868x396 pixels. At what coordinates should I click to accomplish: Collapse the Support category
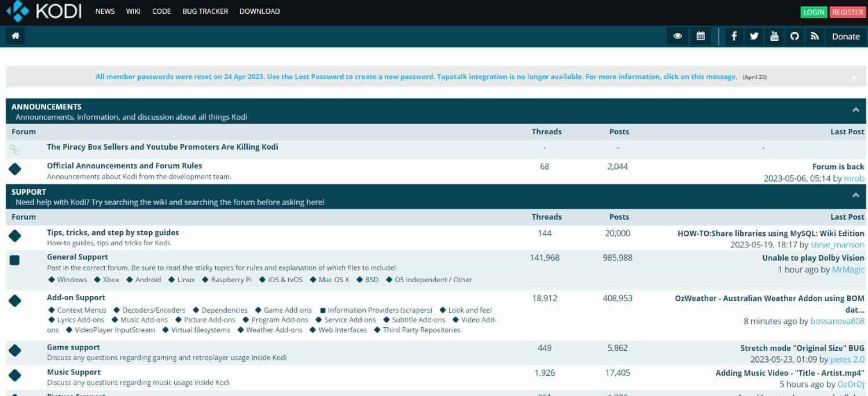pos(855,195)
